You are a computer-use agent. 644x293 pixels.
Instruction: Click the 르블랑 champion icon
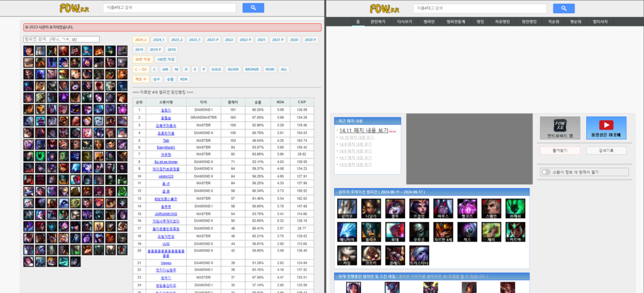click(x=419, y=209)
